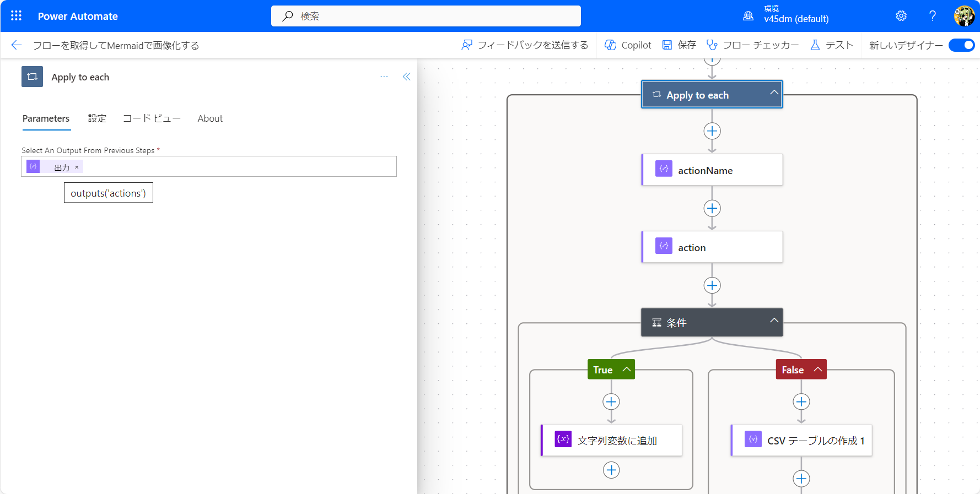
Task: Insert step below 文字列変数に追加
Action: pos(611,470)
